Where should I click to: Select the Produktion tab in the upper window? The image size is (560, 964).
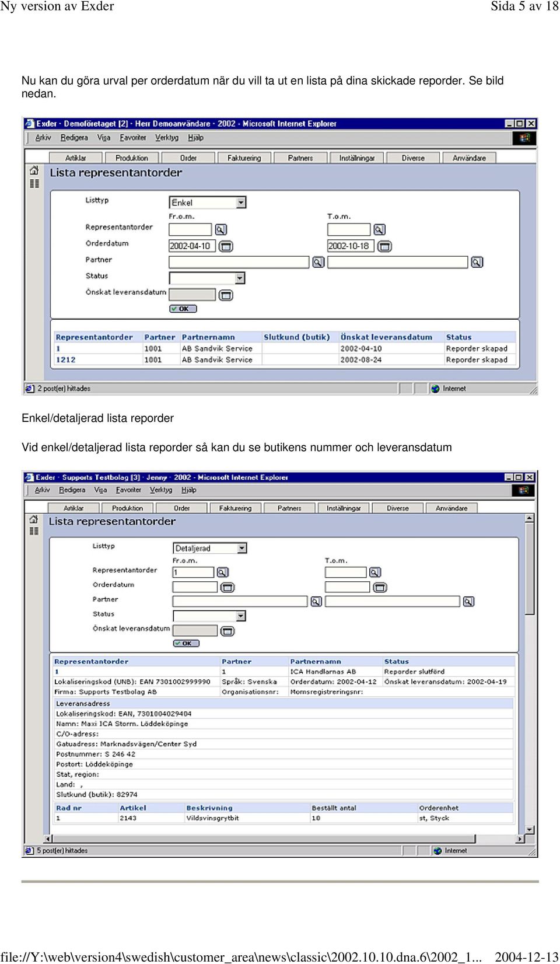(x=132, y=158)
